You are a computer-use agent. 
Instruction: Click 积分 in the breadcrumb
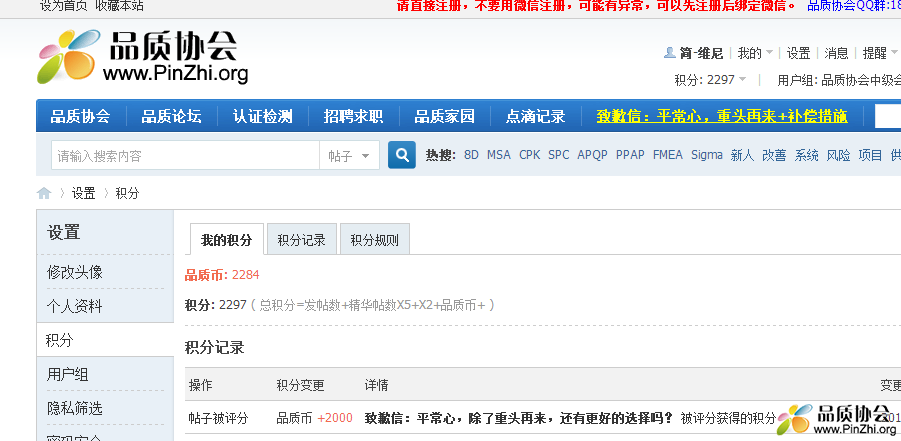tap(127, 193)
